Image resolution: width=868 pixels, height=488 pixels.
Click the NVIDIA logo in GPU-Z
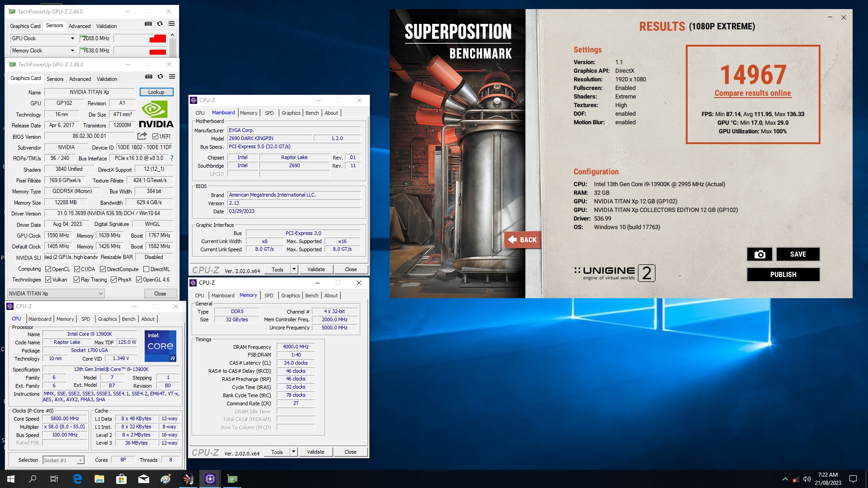pos(156,114)
